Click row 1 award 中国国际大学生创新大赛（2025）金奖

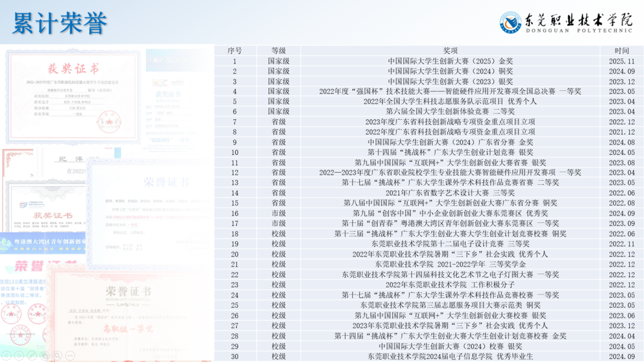click(x=450, y=61)
